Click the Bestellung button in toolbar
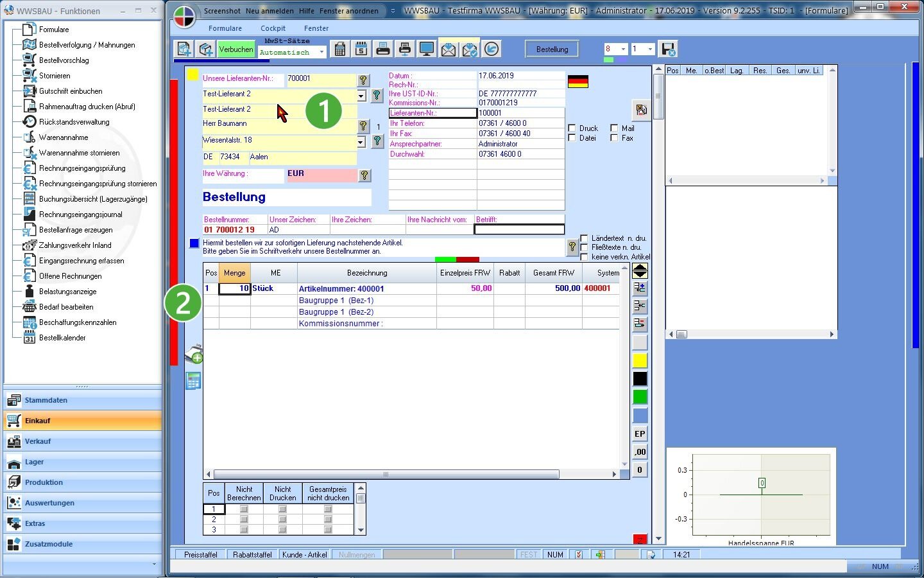 coord(552,49)
